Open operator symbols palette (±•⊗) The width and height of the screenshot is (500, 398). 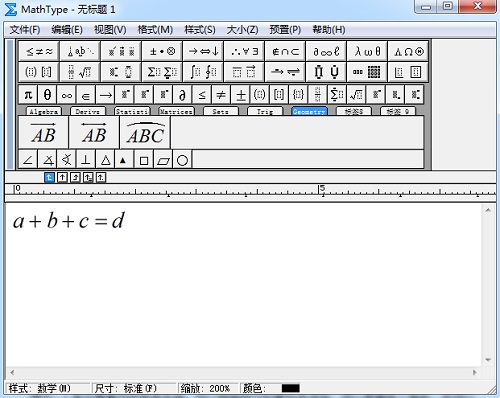pyautogui.click(x=162, y=51)
